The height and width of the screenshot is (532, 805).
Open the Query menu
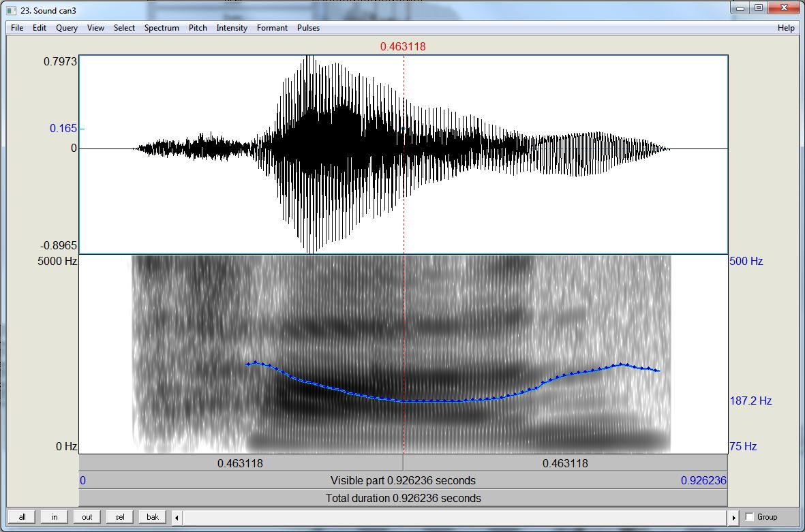point(67,28)
